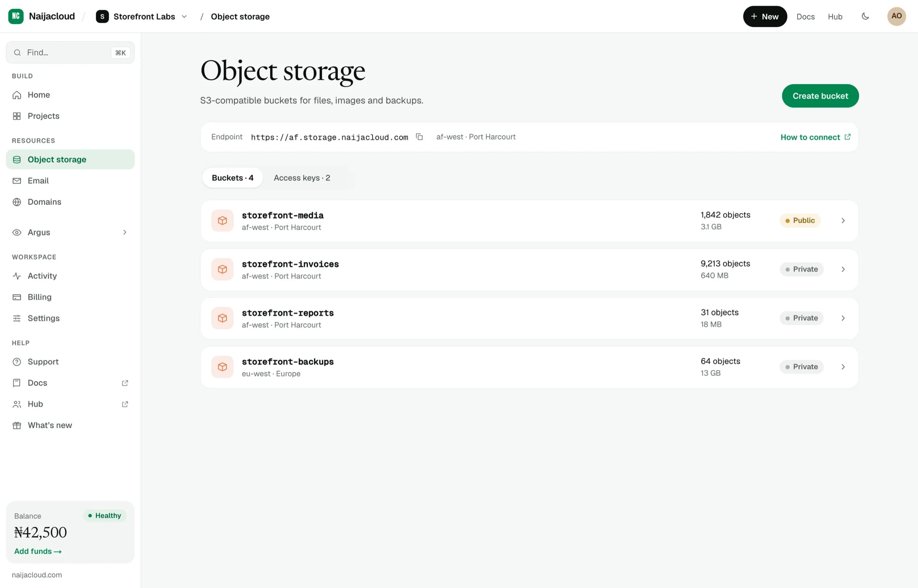
Task: Open Billing in the sidebar
Action: [x=70, y=297]
